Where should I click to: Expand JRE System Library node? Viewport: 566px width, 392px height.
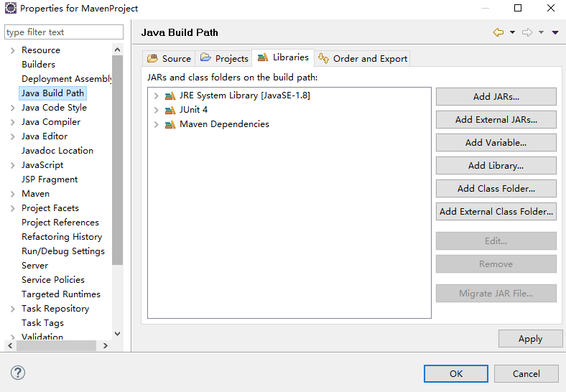coord(157,95)
